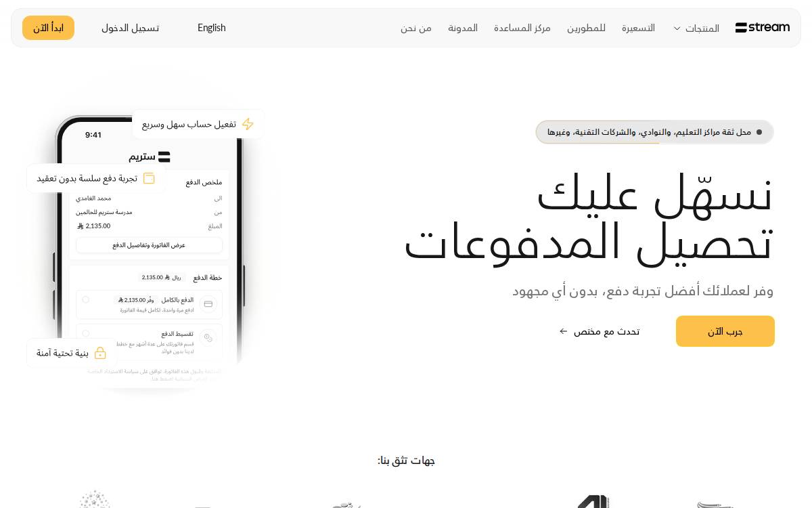The width and height of the screenshot is (812, 508).
Task: Click تسجيل الدخول login link
Action: pyautogui.click(x=131, y=28)
